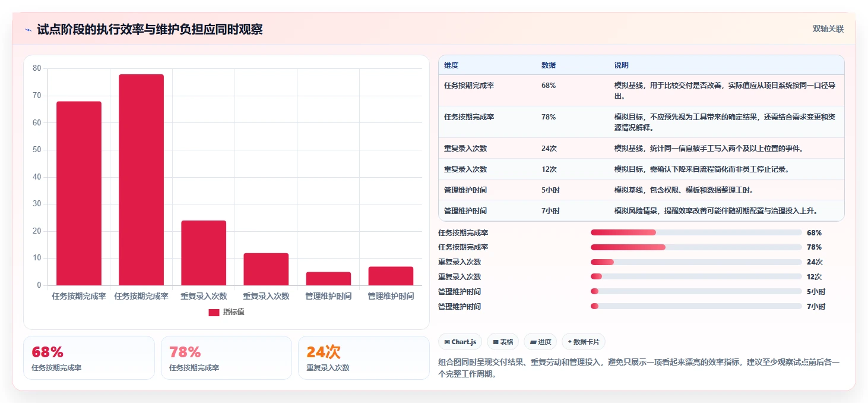Toggle the 指标值 legend swatch under the chart
The height and width of the screenshot is (403, 868).
[x=214, y=313]
